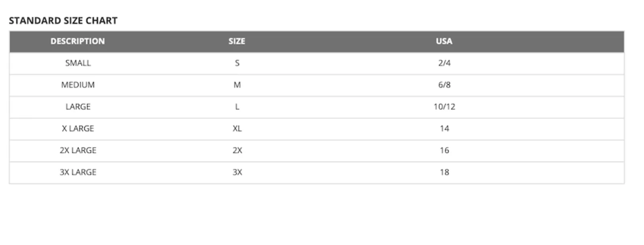The height and width of the screenshot is (245, 644).
Task: Click the MEDIUM description cell
Action: coord(78,85)
